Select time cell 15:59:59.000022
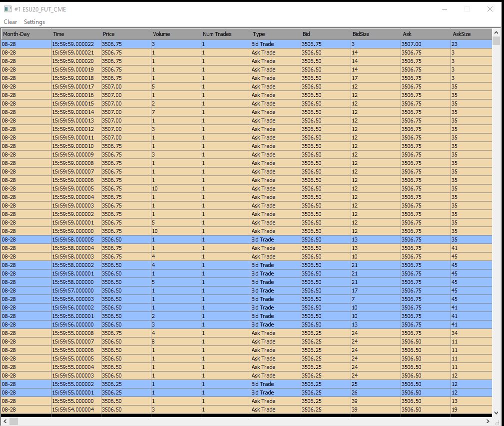This screenshot has width=504, height=426. tap(76, 44)
